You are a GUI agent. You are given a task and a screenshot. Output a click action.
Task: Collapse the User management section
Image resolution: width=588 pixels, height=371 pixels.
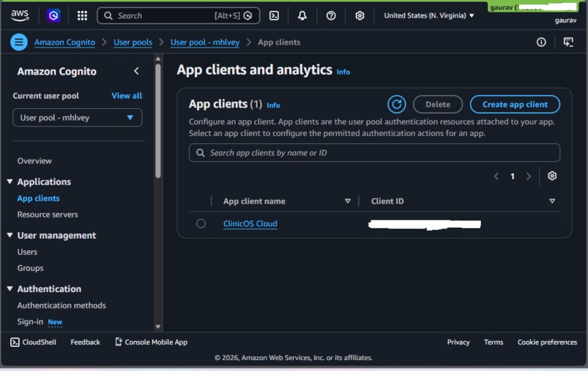tap(9, 235)
